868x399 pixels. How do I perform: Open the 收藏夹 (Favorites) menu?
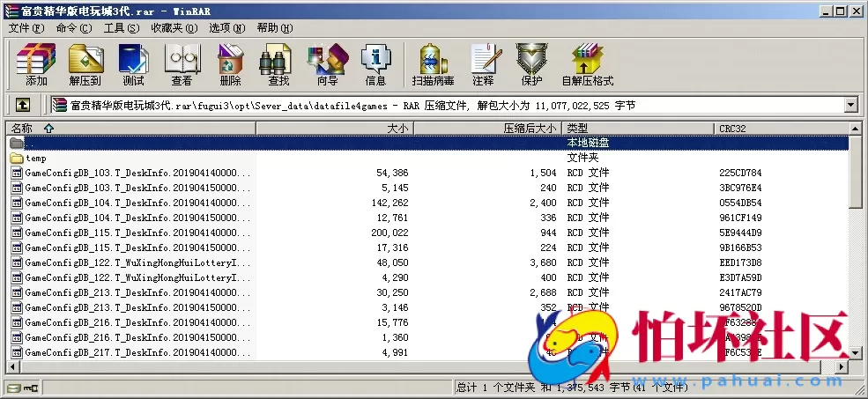(174, 27)
